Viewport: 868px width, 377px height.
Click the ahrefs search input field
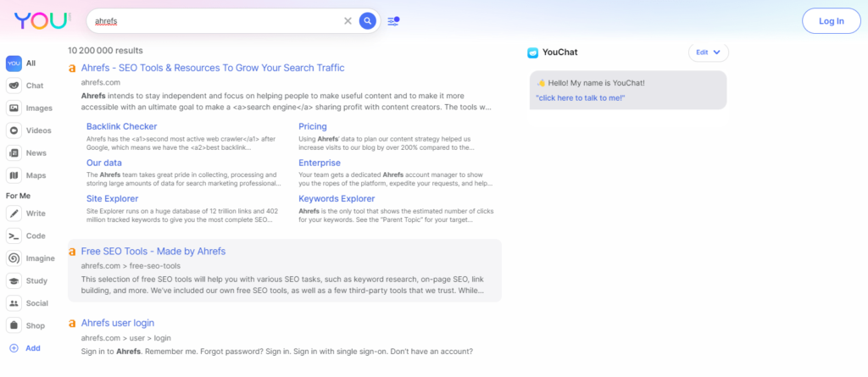(x=212, y=21)
